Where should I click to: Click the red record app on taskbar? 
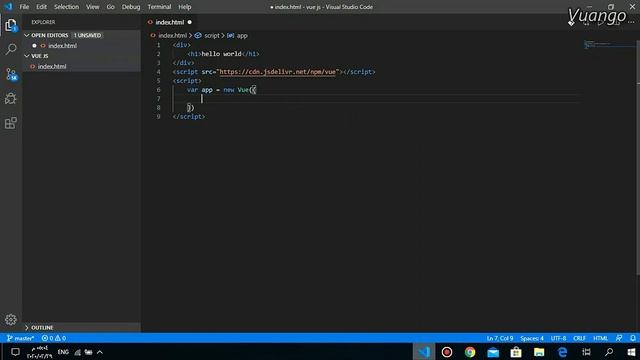447,352
